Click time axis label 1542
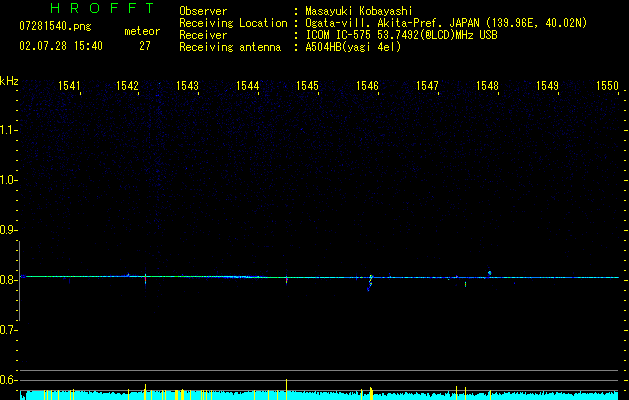This screenshot has height=400, width=629. (127, 86)
